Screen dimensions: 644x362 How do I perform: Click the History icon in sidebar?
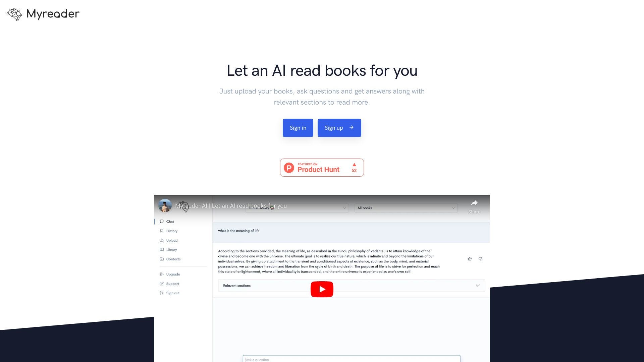pos(162,231)
